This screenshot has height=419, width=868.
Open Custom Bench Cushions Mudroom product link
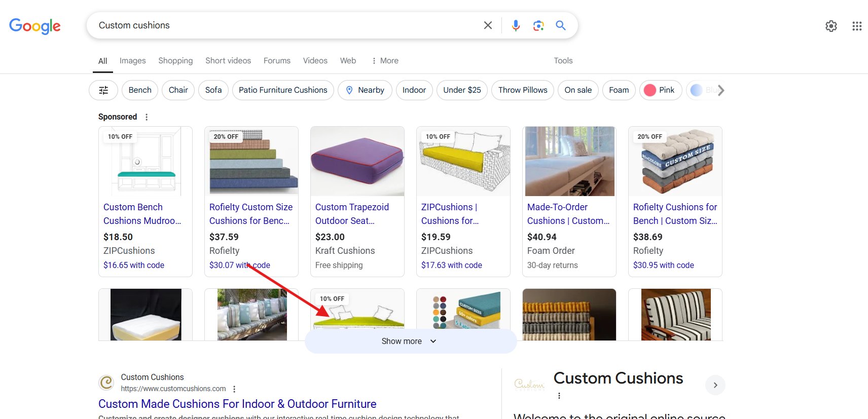pyautogui.click(x=142, y=214)
